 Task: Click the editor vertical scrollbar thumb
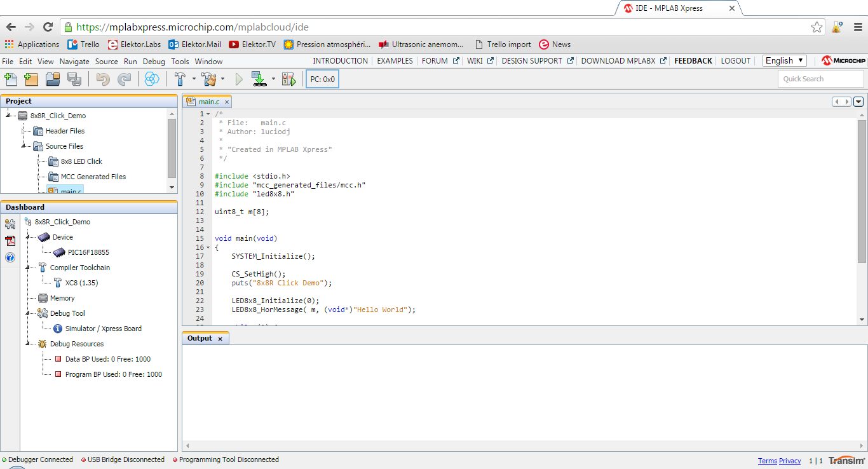pos(862,191)
